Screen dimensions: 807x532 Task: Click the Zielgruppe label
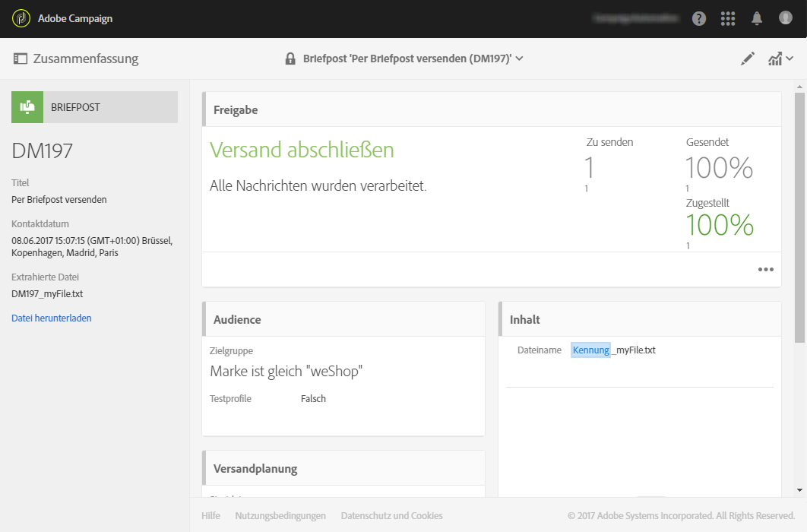pos(231,351)
